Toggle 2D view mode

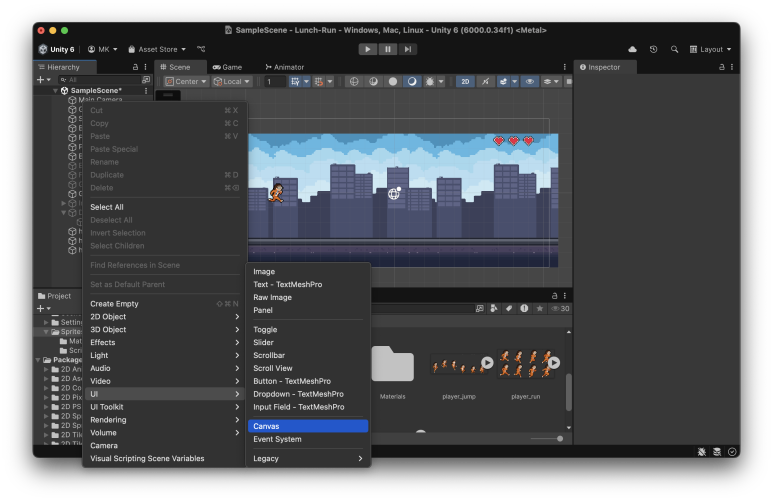pos(465,81)
